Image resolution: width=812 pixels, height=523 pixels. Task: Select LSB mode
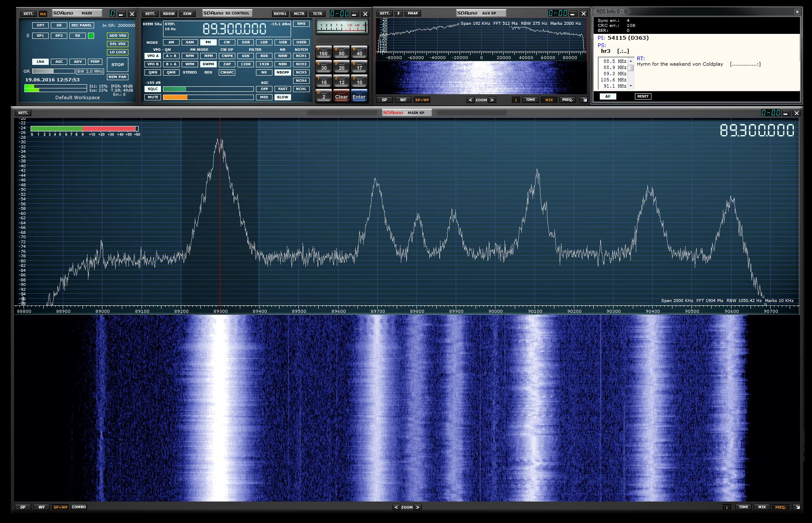[264, 42]
